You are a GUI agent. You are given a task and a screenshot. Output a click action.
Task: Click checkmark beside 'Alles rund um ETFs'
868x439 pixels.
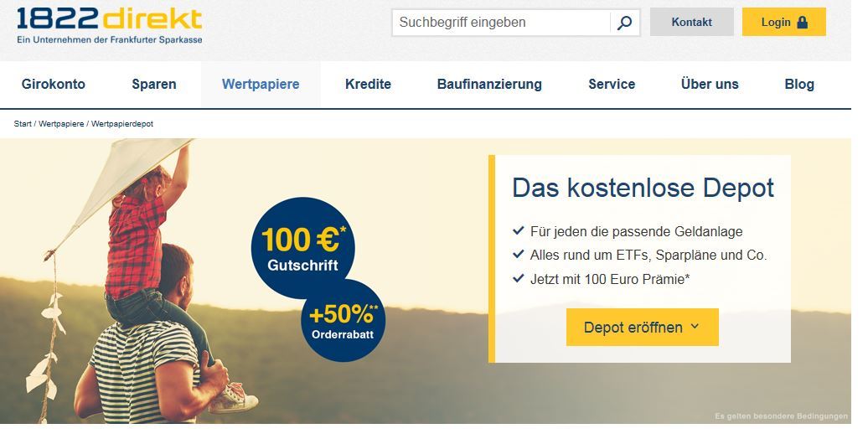coord(518,254)
